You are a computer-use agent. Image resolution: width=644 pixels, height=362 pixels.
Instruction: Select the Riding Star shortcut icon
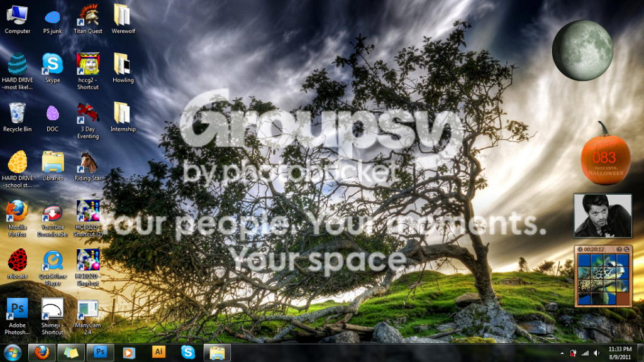(88, 166)
